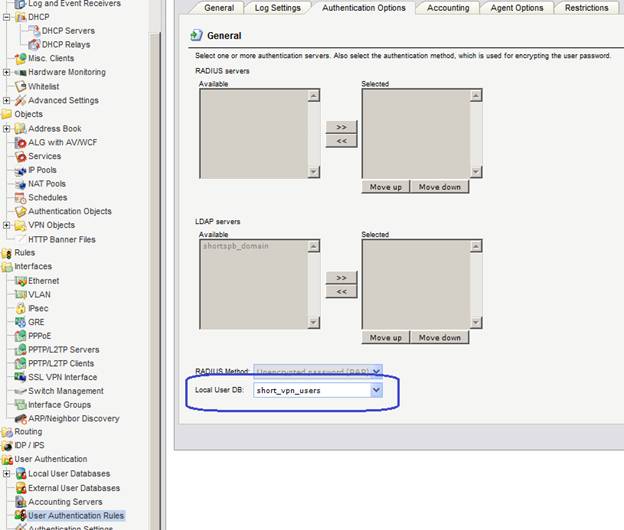Switch to the Log Settings tab
Screen dimensions: 624x530
pos(277,8)
